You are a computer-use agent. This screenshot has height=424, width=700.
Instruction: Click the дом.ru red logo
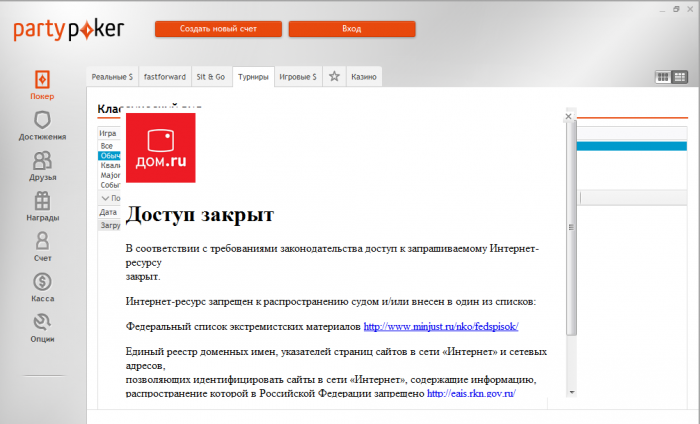(161, 148)
